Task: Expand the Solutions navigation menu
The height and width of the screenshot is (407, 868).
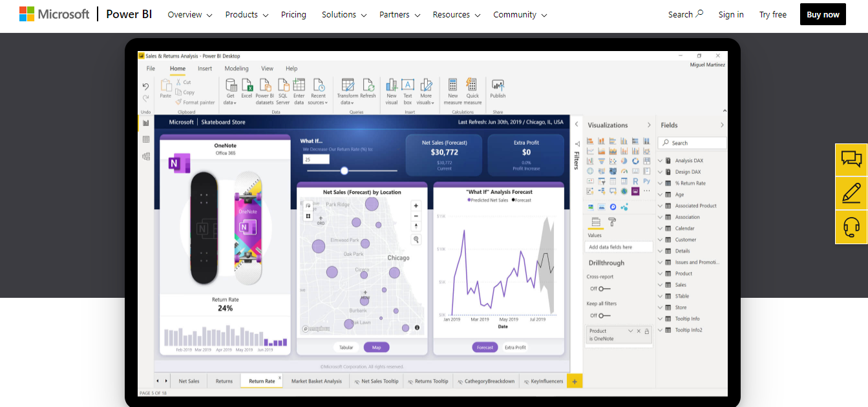Action: 344,14
